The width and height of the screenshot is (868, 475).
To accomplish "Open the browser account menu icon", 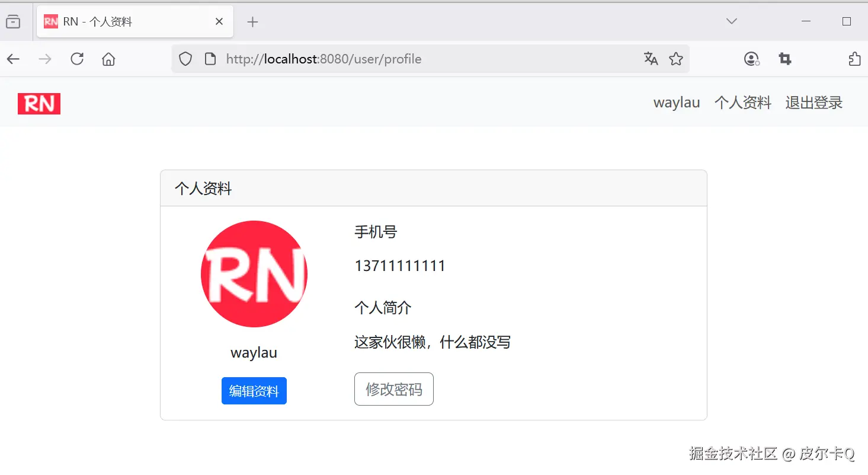I will (751, 59).
